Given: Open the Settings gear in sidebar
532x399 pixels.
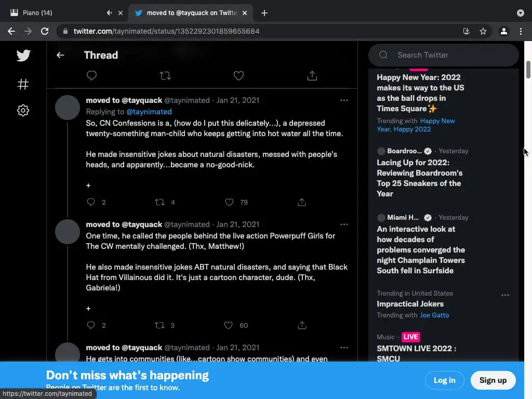Looking at the screenshot, I should (23, 110).
